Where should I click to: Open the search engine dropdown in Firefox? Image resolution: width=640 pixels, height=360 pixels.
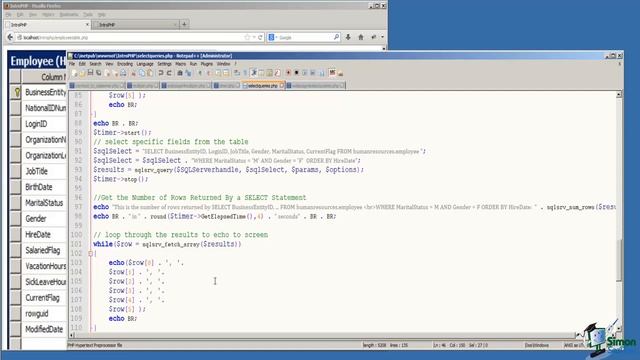[x=273, y=37]
